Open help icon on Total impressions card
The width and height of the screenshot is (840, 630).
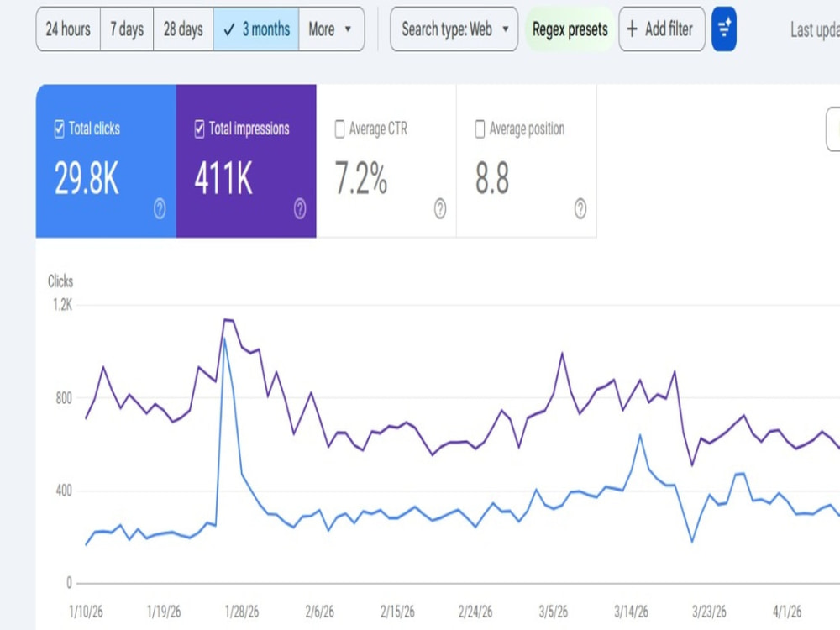pyautogui.click(x=300, y=208)
